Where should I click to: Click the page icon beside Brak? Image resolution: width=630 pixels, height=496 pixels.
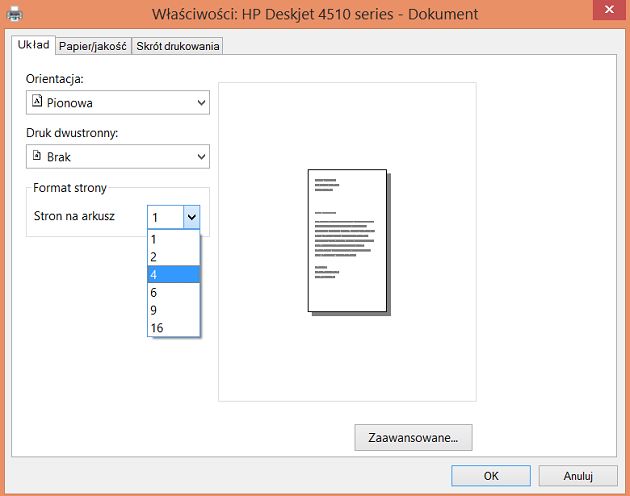coord(37,155)
